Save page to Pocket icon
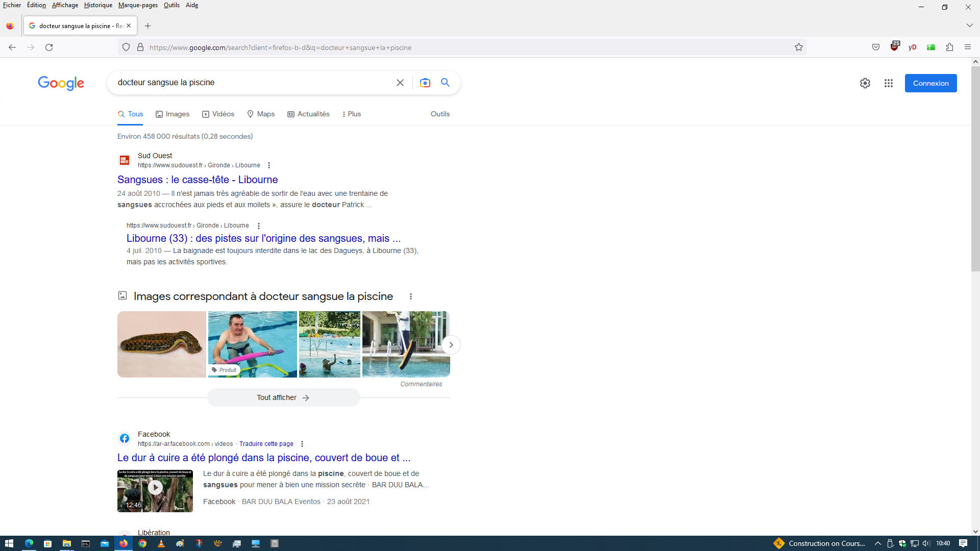980x551 pixels. click(876, 47)
